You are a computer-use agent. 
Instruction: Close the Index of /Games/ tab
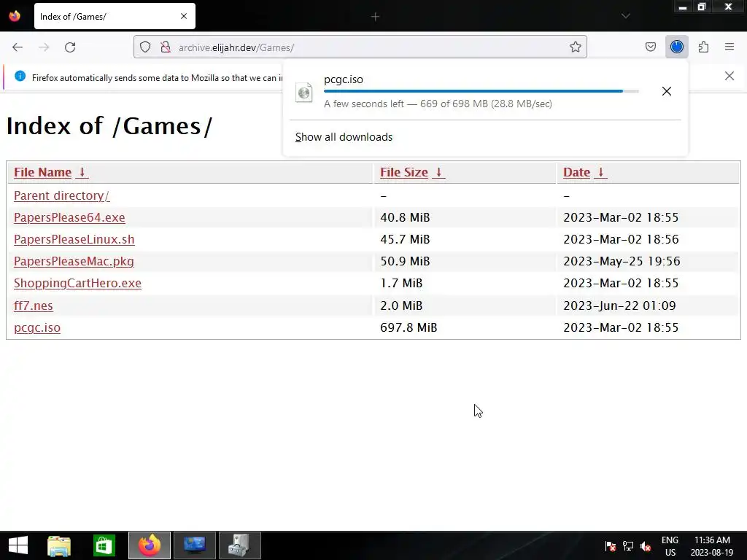click(183, 16)
